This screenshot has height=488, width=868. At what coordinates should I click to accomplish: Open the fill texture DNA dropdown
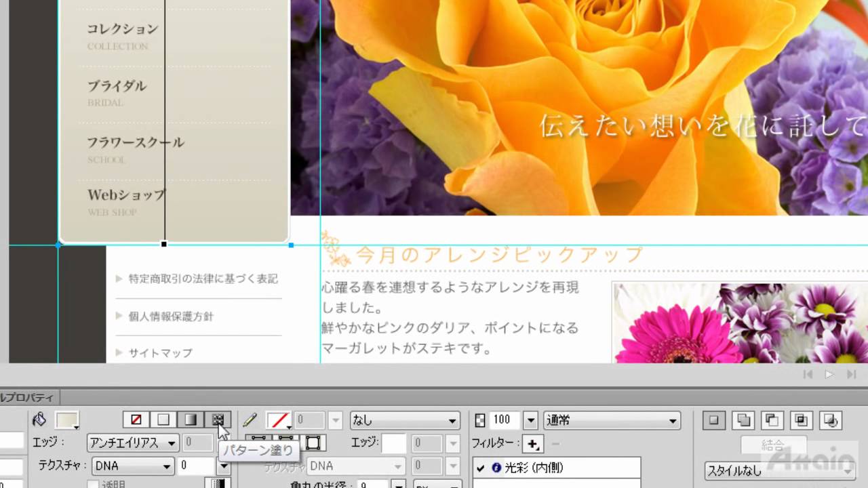click(133, 466)
